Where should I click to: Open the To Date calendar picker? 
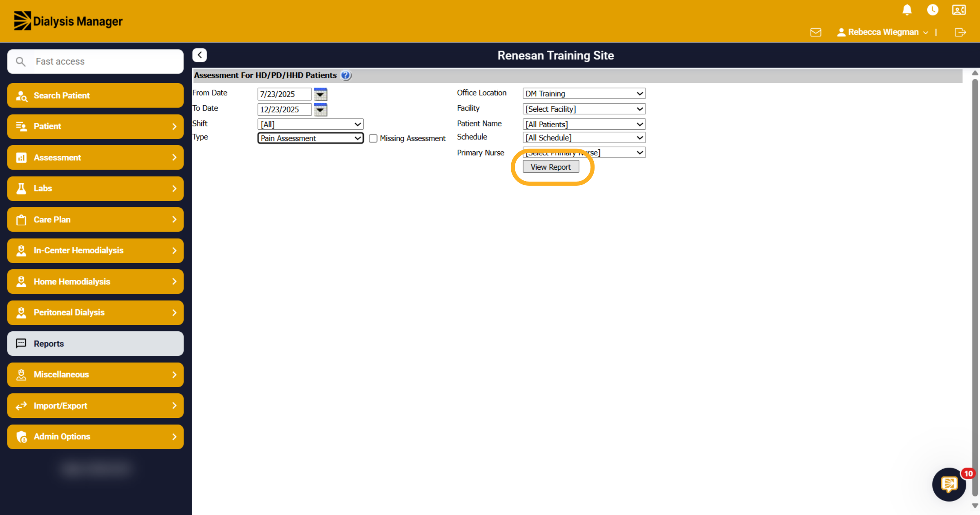[321, 110]
